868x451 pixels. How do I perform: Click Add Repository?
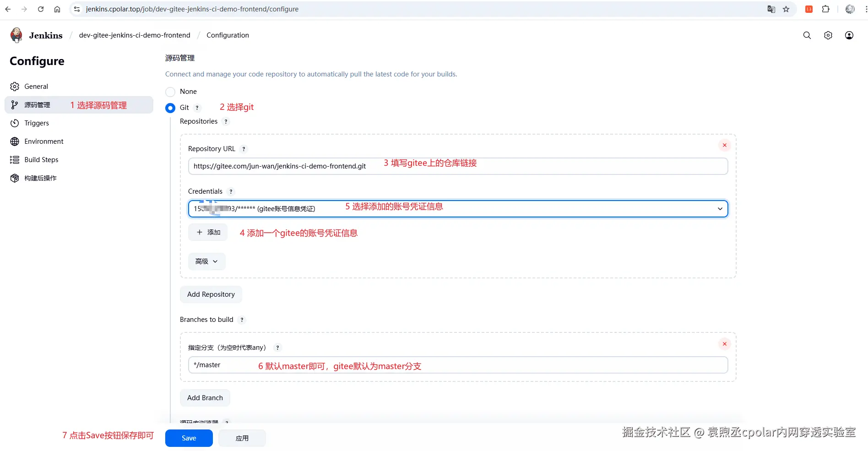tap(211, 294)
